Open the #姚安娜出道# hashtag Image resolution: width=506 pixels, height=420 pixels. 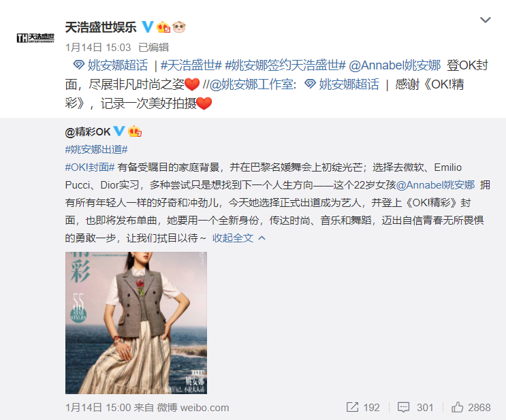[97, 149]
